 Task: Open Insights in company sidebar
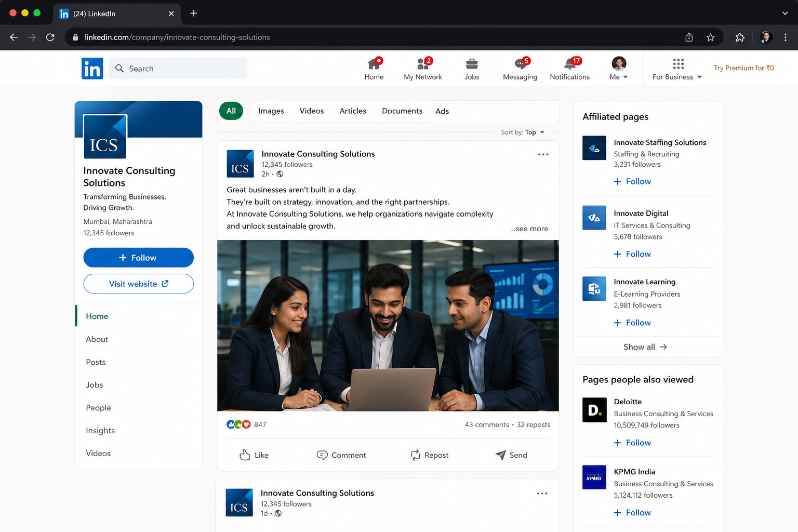[x=100, y=431]
